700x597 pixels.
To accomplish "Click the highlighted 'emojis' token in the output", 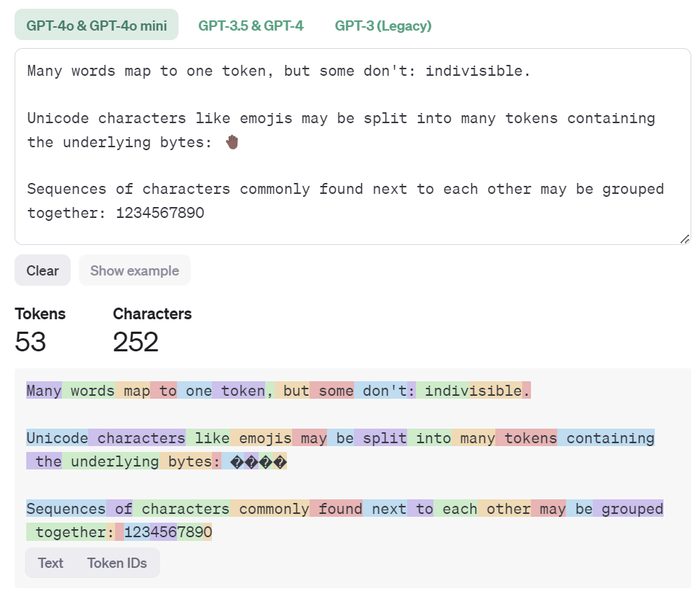I will [x=261, y=438].
